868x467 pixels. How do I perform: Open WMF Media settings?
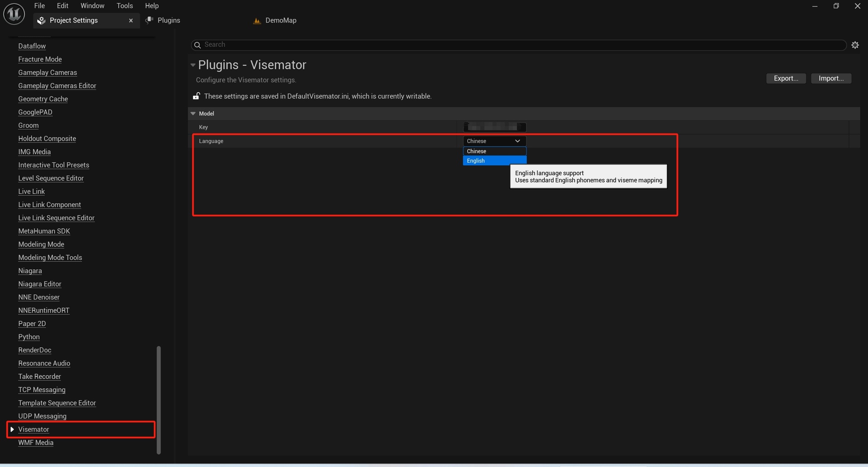pos(36,443)
